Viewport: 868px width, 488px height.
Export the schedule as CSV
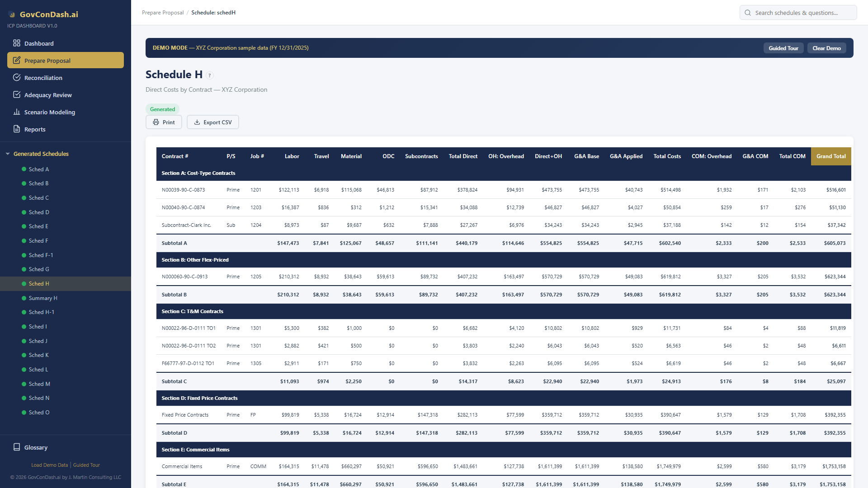tap(213, 122)
